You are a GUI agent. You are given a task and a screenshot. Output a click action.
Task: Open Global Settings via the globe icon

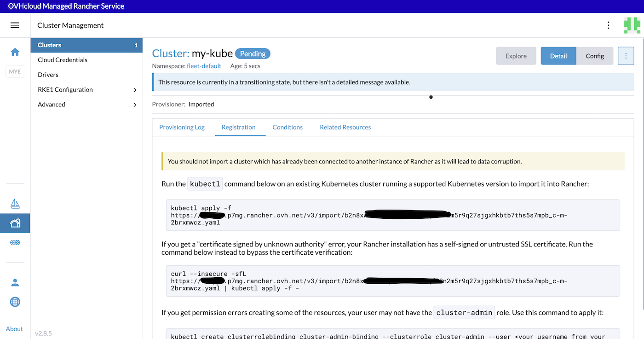(15, 302)
